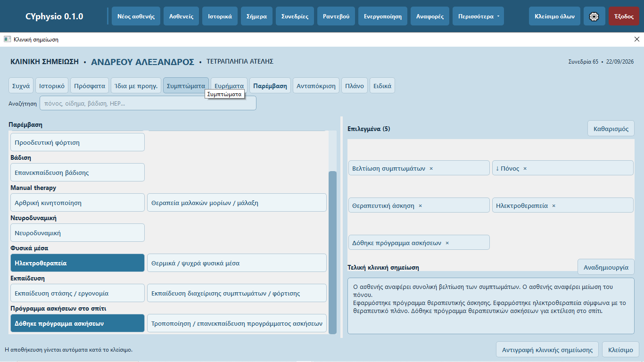
Task: Click the Αναδημιουργία button
Action: (606, 267)
